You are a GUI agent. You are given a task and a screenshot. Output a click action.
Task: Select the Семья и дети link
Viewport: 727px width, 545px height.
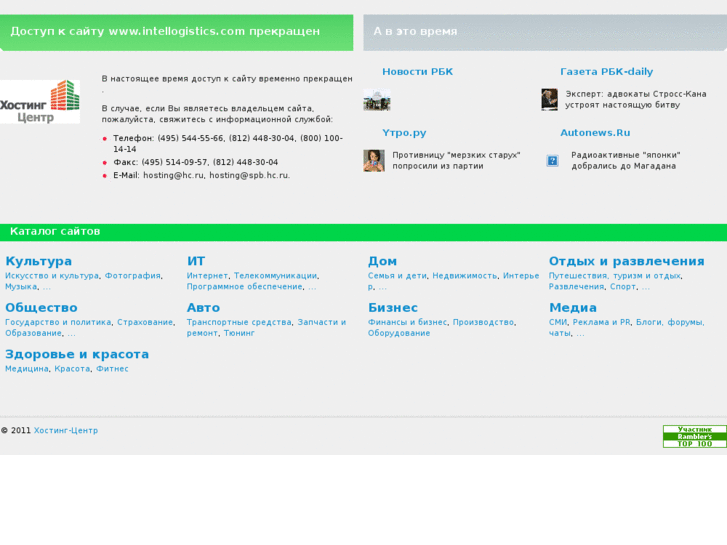point(397,276)
